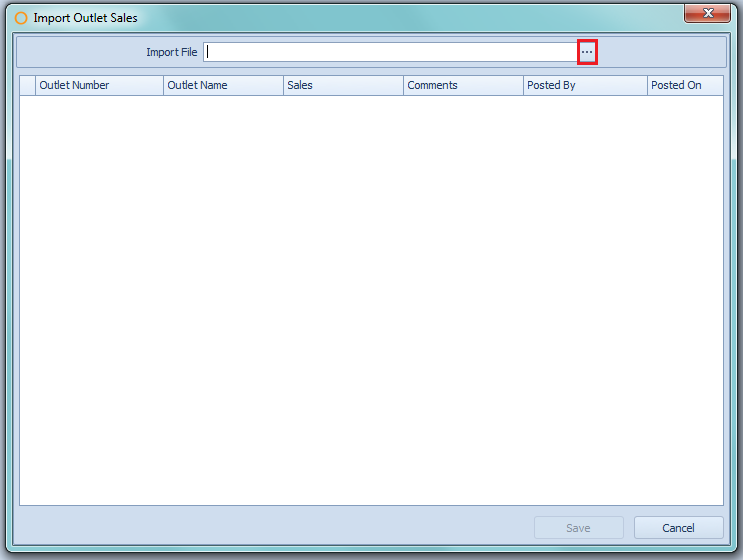Image resolution: width=743 pixels, height=560 pixels.
Task: Click blank panel space right of ellipsis button
Action: pyautogui.click(x=660, y=52)
